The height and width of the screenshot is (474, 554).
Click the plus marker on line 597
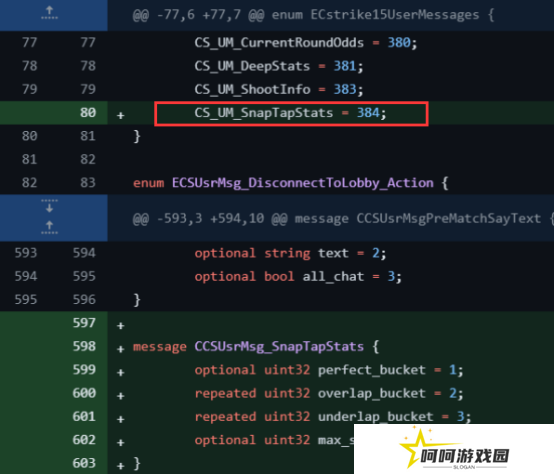pos(120,326)
